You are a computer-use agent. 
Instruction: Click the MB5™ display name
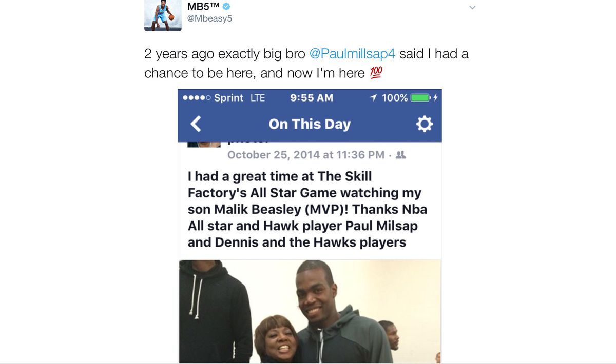(203, 6)
